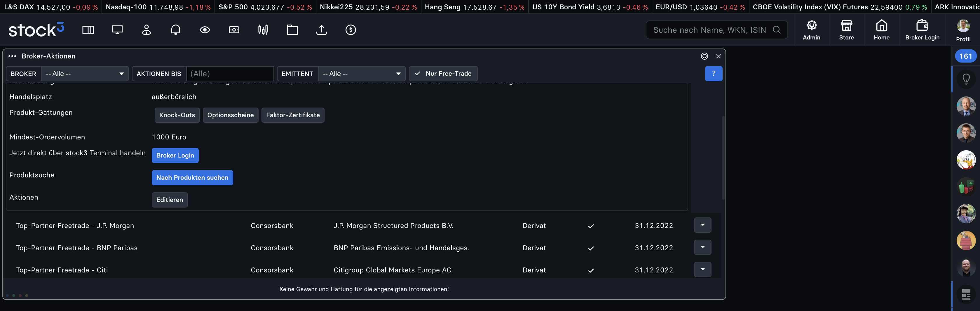Open the lightbulb ideas icon in sidebar
This screenshot has height=311, width=980.
(x=965, y=79)
